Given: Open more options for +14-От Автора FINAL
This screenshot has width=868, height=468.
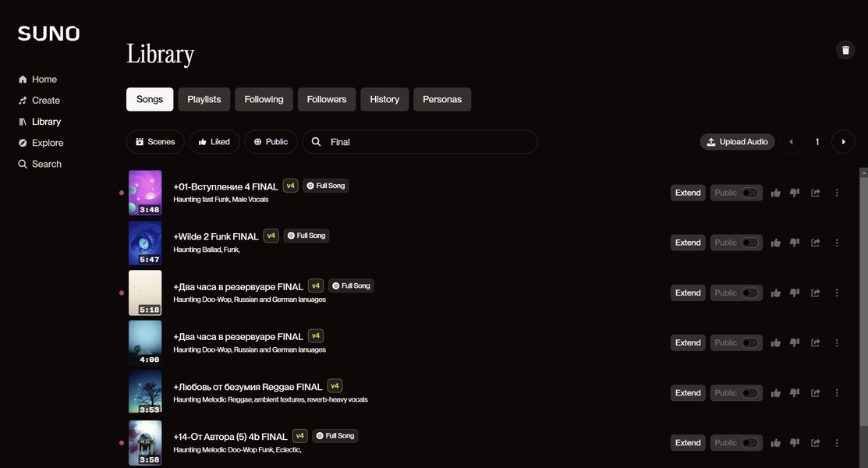Looking at the screenshot, I should pos(837,443).
